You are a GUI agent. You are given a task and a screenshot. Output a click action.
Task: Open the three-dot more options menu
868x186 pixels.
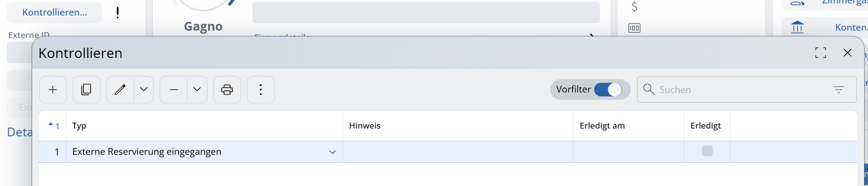click(261, 90)
